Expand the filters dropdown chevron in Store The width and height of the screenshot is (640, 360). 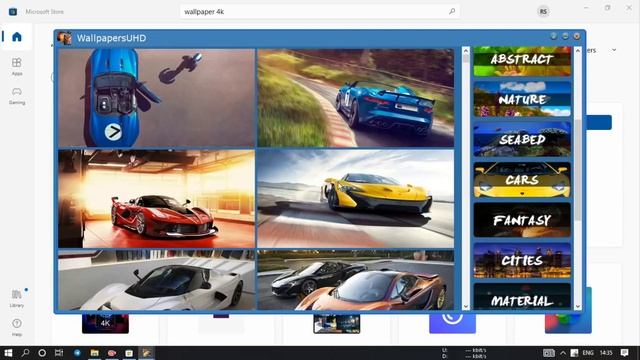click(614, 50)
